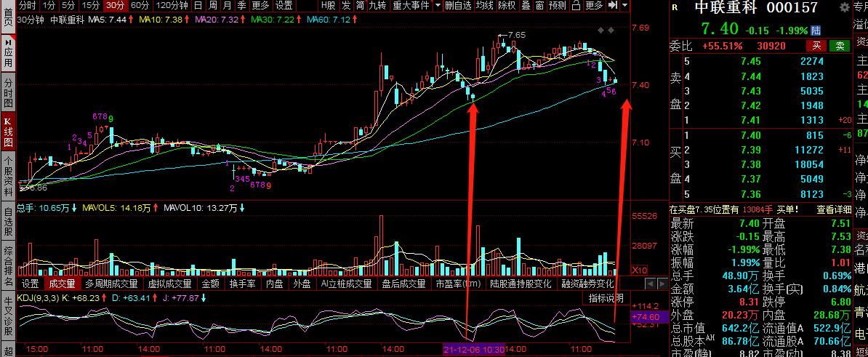The height and width of the screenshot is (357, 868).
Task: Open the top toolbar 设置 button
Action: click(x=284, y=6)
